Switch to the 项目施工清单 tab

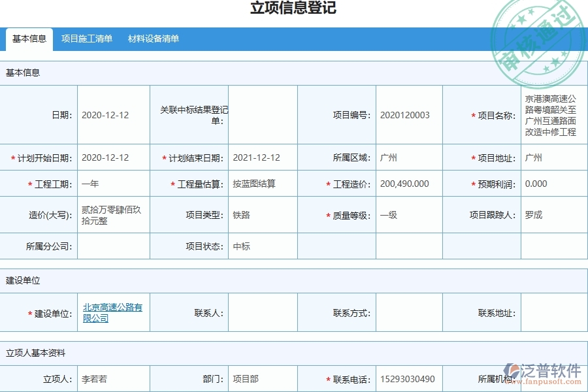tap(88, 39)
